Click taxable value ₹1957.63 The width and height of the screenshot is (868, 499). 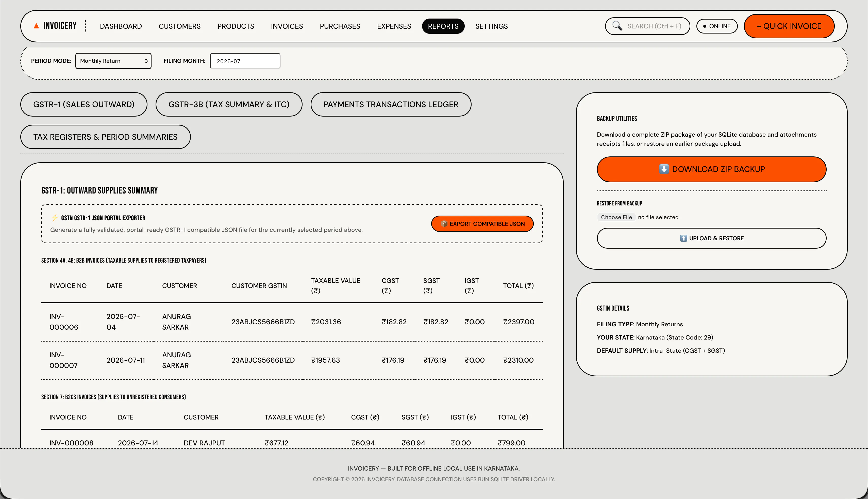click(325, 360)
